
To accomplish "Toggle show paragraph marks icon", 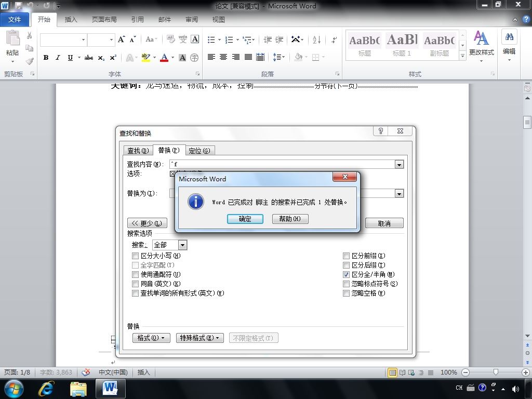I will 334,39.
